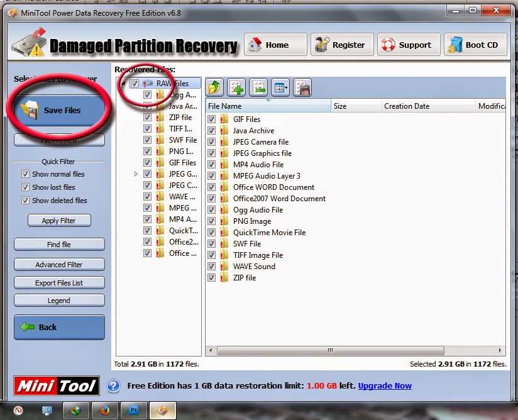The width and height of the screenshot is (518, 420).
Task: Select Ogg Audio File row
Action: tap(258, 210)
